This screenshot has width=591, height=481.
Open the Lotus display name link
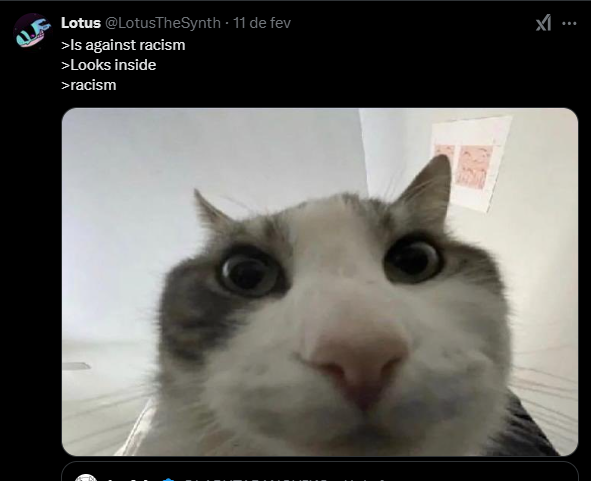(81, 23)
